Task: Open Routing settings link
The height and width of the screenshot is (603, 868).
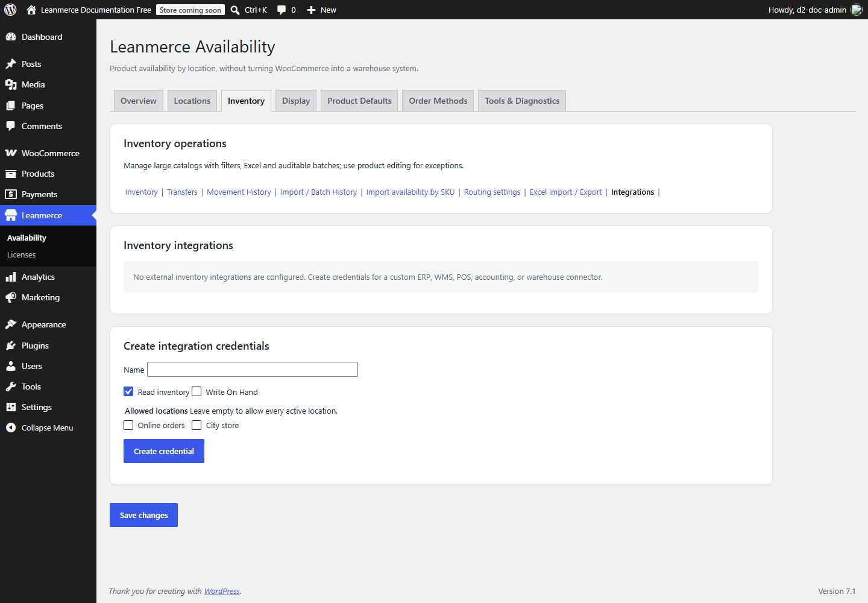Action: coord(492,192)
